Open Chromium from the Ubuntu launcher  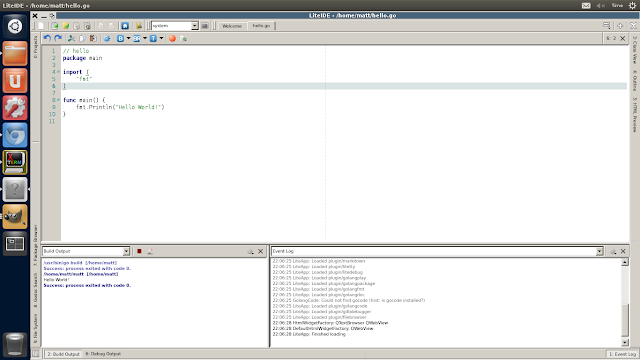tap(15, 135)
